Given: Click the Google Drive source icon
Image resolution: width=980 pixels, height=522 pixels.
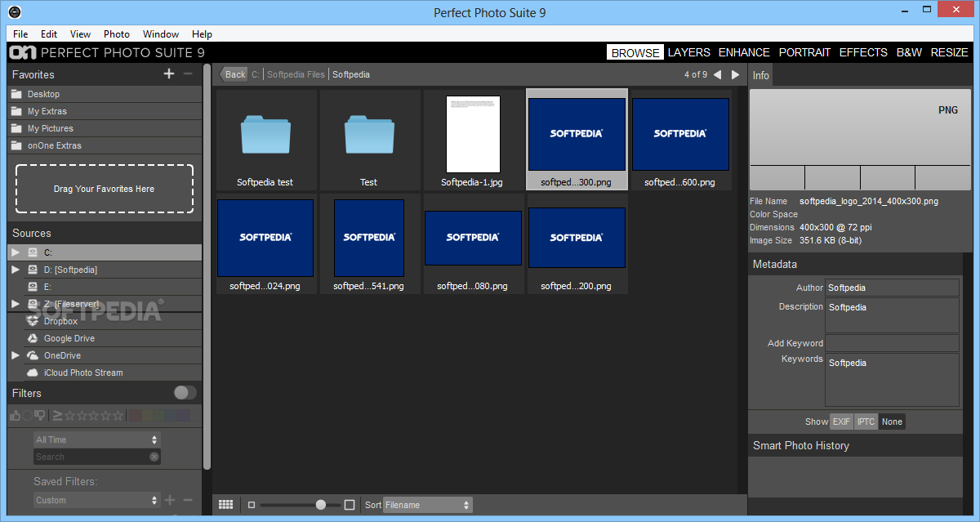Looking at the screenshot, I should (x=33, y=338).
